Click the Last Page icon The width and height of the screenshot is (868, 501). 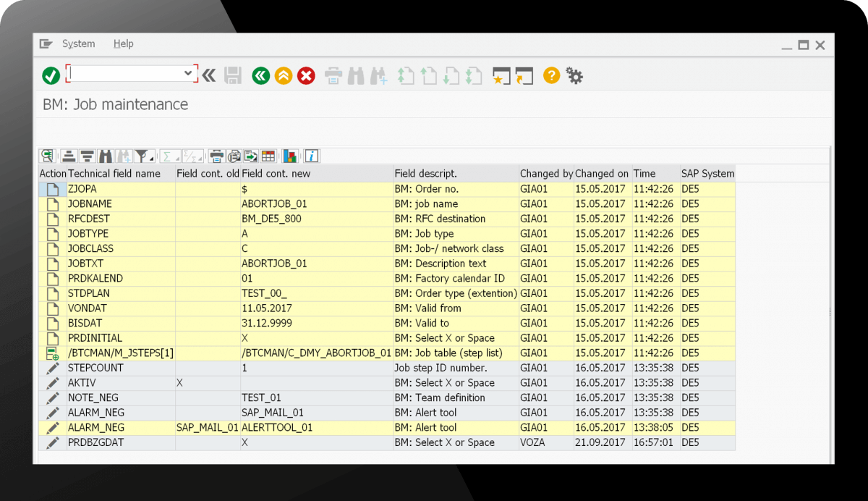[x=474, y=75]
